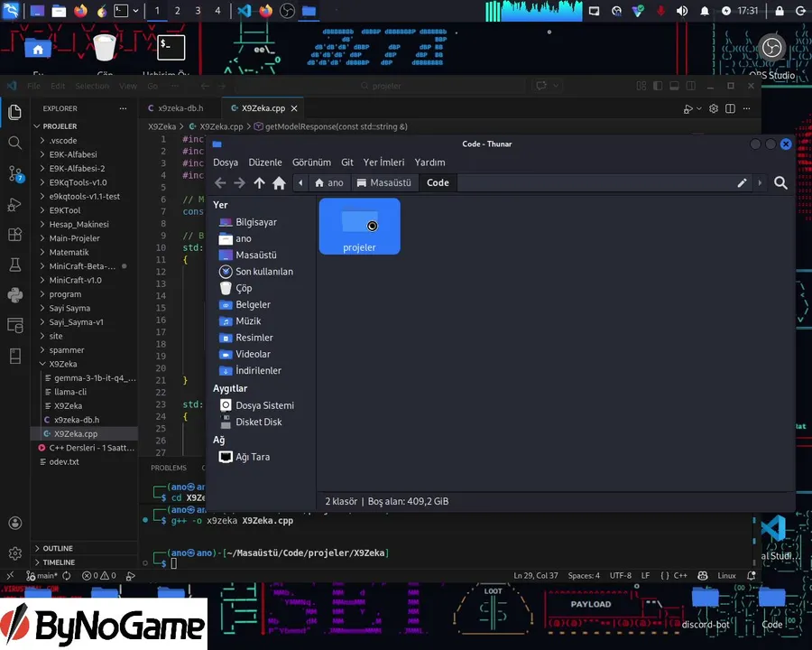
Task: Go to home folder via Thunar toolbar
Action: click(x=279, y=182)
